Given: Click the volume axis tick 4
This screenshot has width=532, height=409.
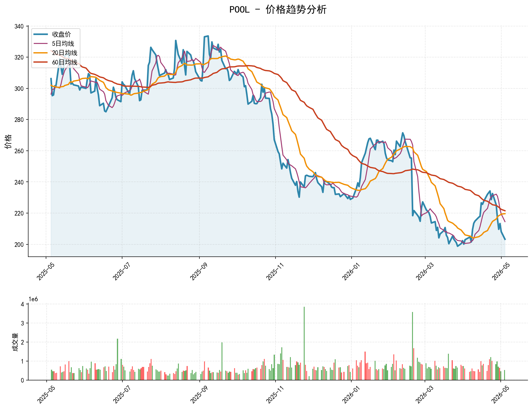Looking at the screenshot, I should tap(22, 304).
